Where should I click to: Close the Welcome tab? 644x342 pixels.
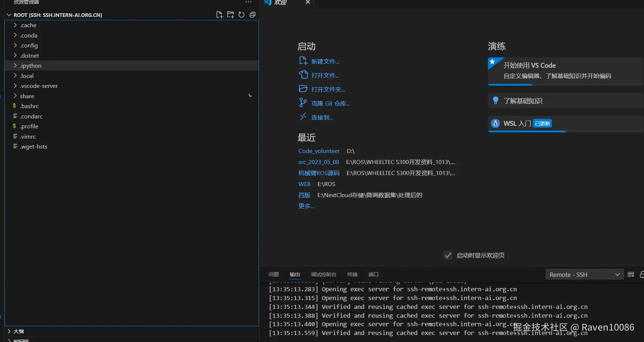click(x=308, y=2)
